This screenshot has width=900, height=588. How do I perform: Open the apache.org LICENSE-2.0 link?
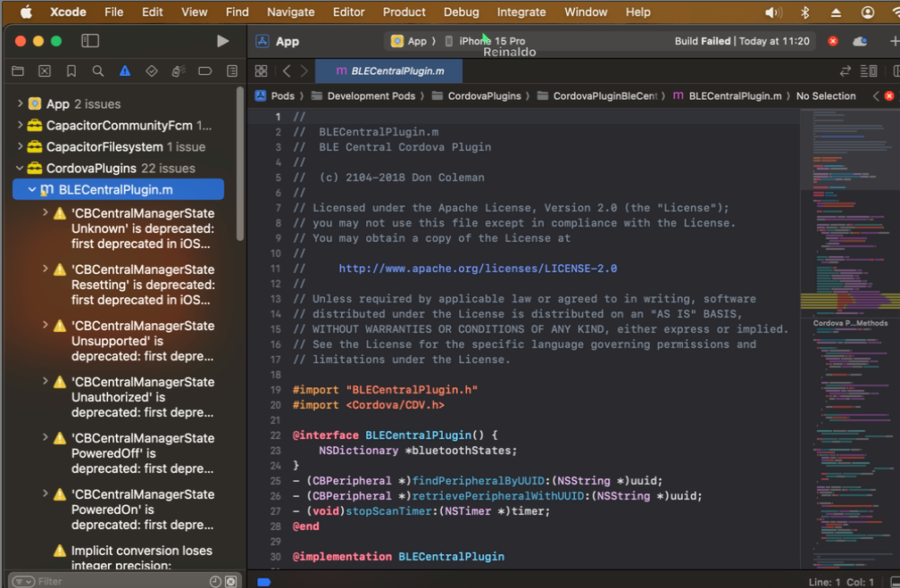tap(478, 269)
